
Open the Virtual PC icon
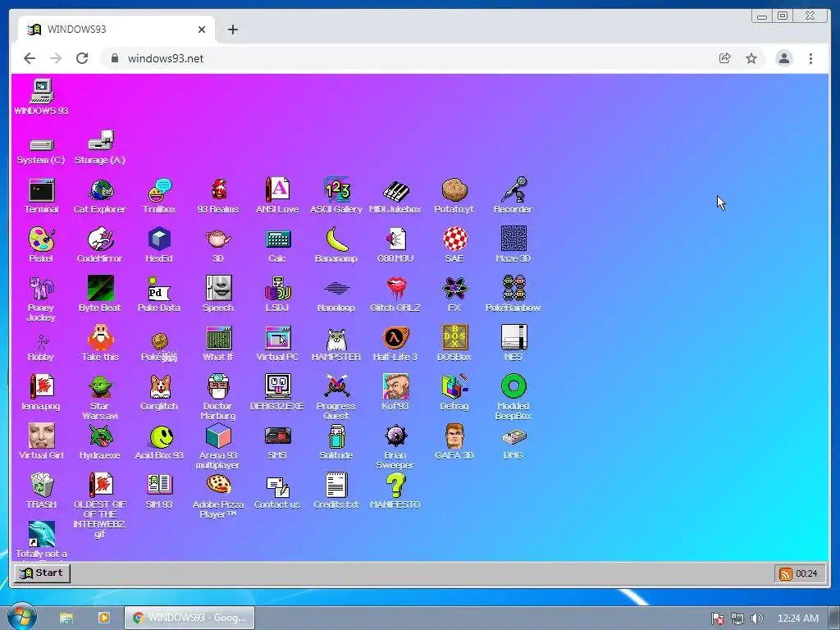pyautogui.click(x=277, y=338)
